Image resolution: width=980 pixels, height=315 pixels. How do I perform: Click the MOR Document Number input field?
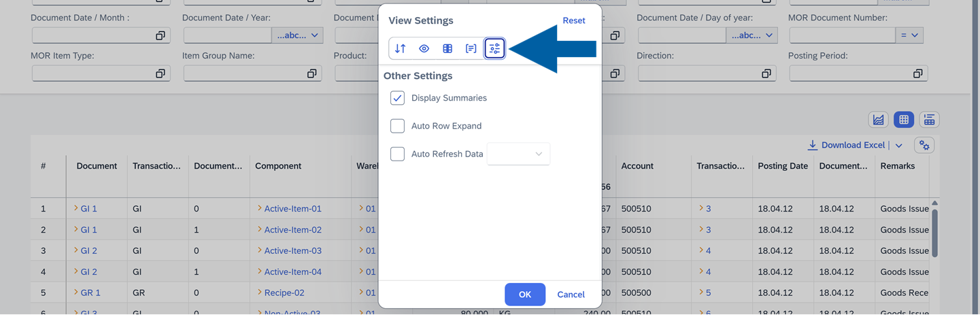(x=843, y=35)
